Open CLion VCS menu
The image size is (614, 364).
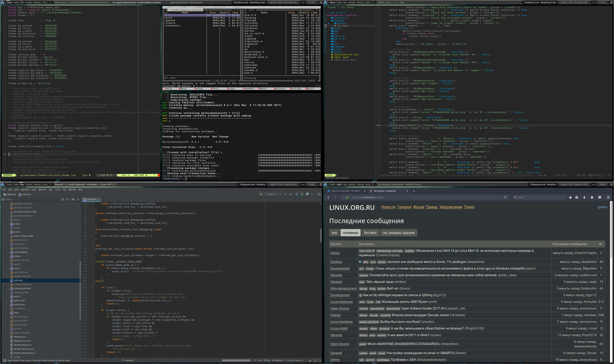[64, 190]
